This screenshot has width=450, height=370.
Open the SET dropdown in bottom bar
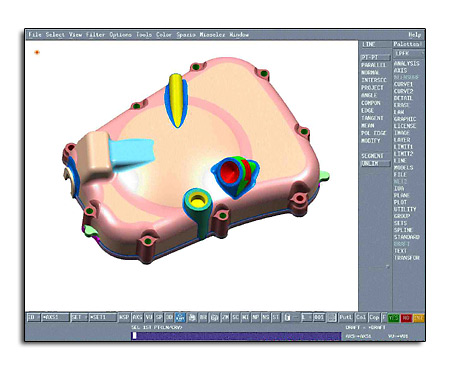click(x=79, y=317)
